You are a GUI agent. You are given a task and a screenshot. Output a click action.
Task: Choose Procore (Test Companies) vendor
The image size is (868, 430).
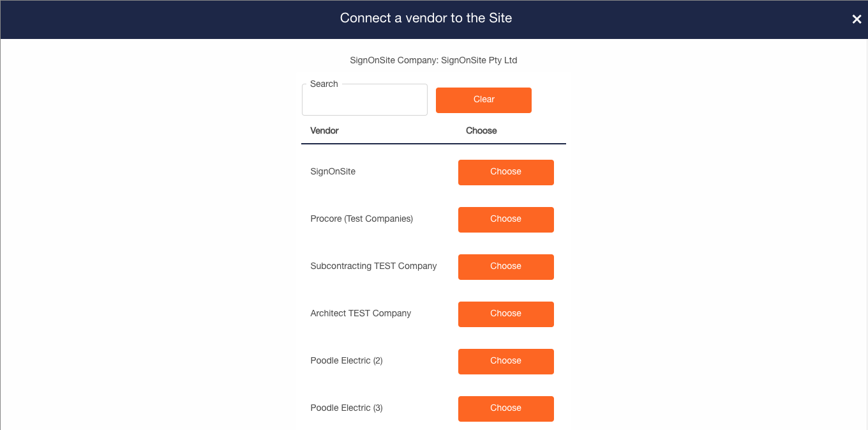[x=506, y=219]
